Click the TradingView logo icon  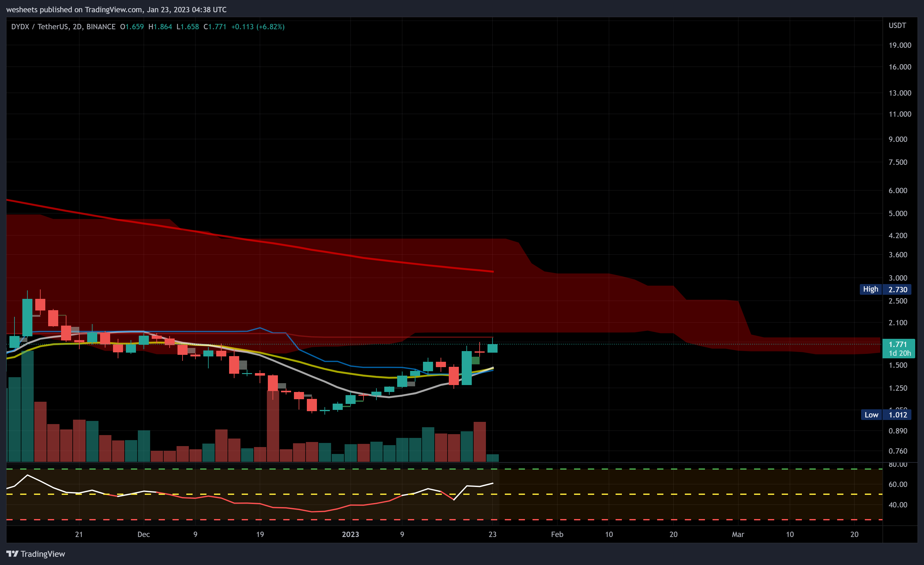click(x=12, y=554)
